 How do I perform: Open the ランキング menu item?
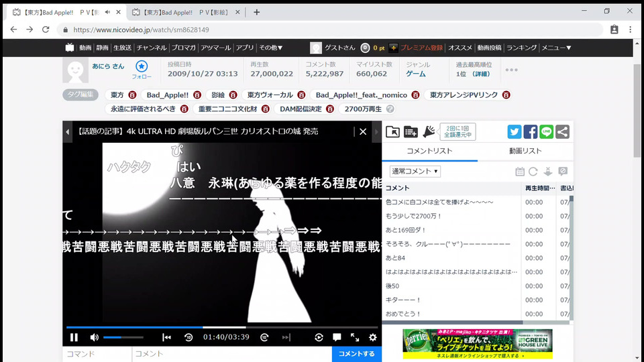(522, 48)
